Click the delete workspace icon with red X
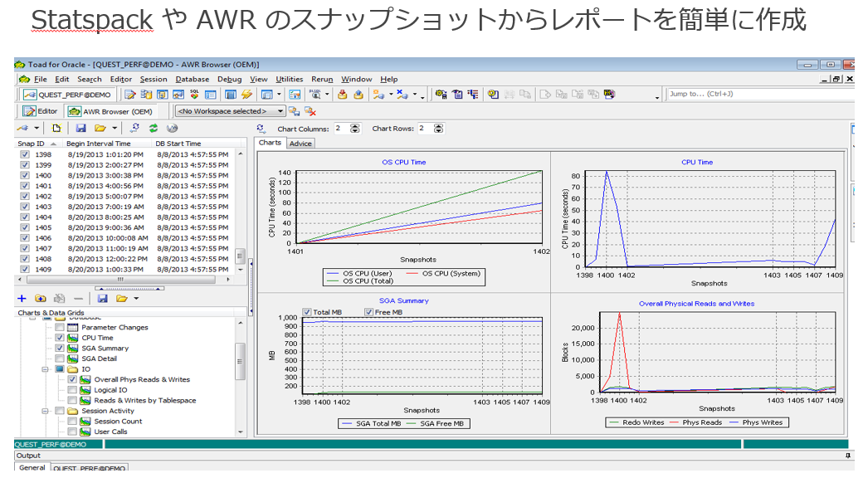 (x=310, y=111)
